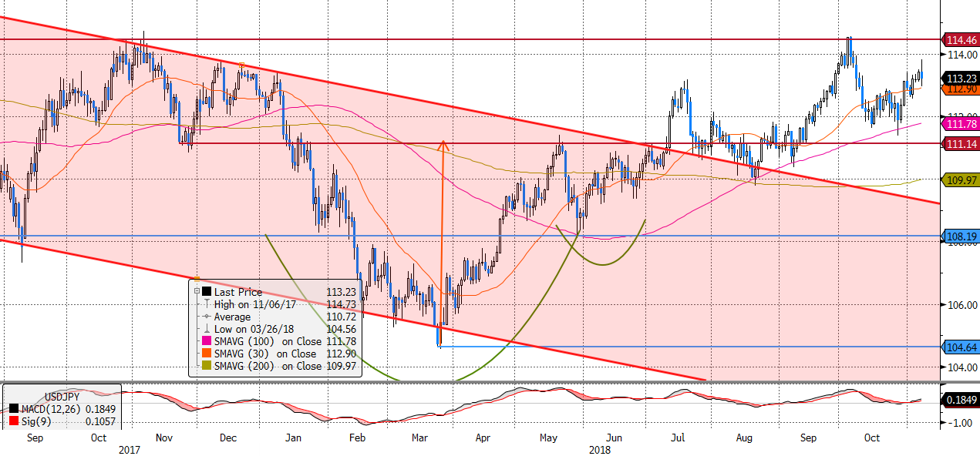Select the 114.46 red price axis tag
Screen dimensions: 980x456
(961, 40)
